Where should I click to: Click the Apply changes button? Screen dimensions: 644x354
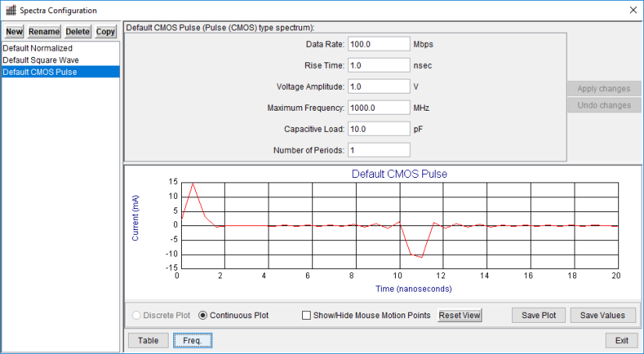pos(603,89)
